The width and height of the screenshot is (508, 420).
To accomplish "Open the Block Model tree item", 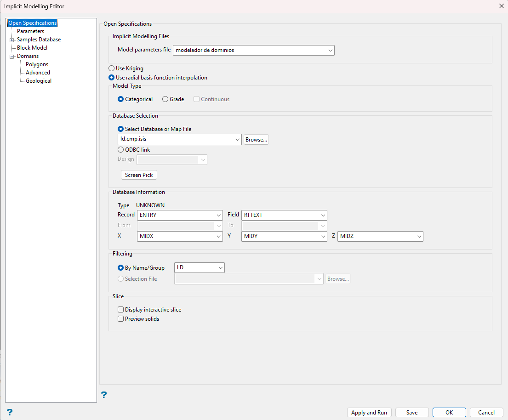I will [x=32, y=48].
